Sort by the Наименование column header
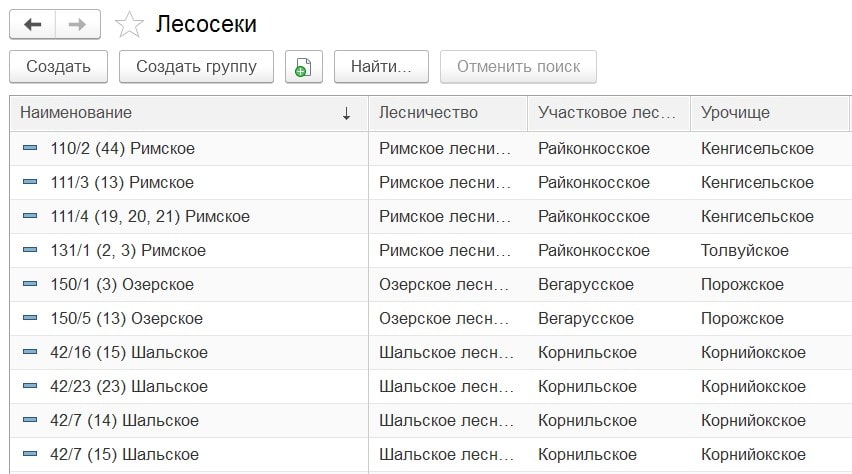 (x=189, y=113)
